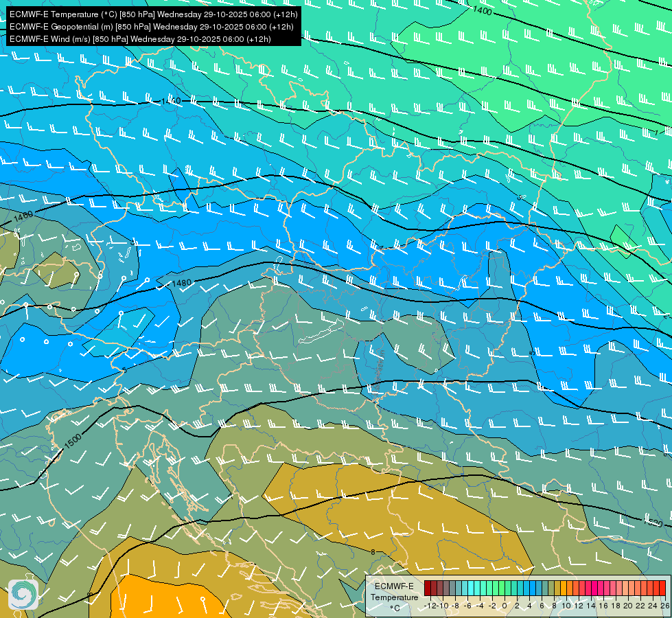Click the isotherm label 8 near the legend
This screenshot has width=672, height=618.
pos(373,552)
